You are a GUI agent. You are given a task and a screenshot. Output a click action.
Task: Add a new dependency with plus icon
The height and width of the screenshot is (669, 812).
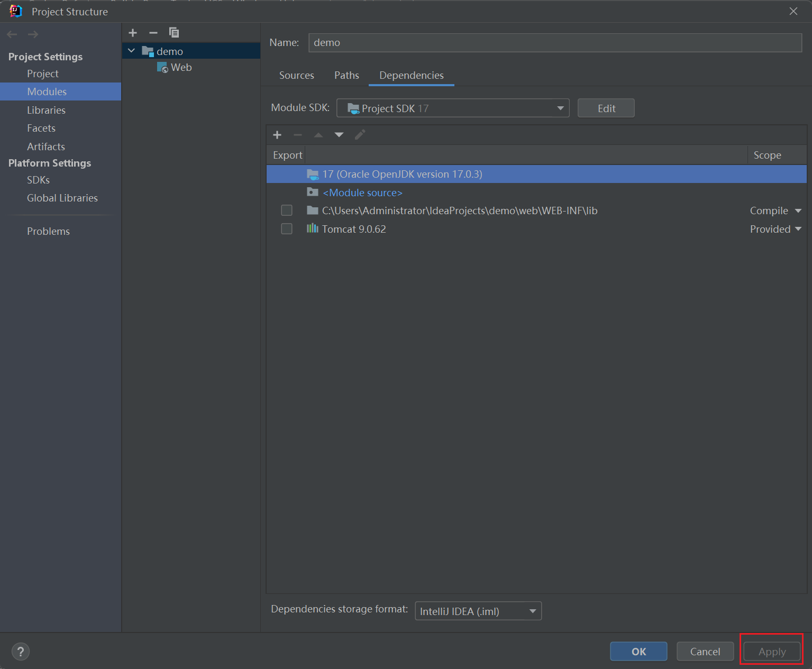click(277, 135)
